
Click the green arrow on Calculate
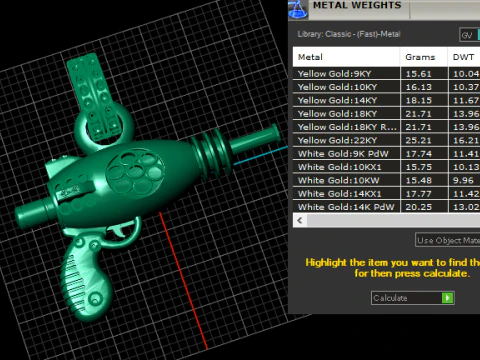(x=447, y=298)
